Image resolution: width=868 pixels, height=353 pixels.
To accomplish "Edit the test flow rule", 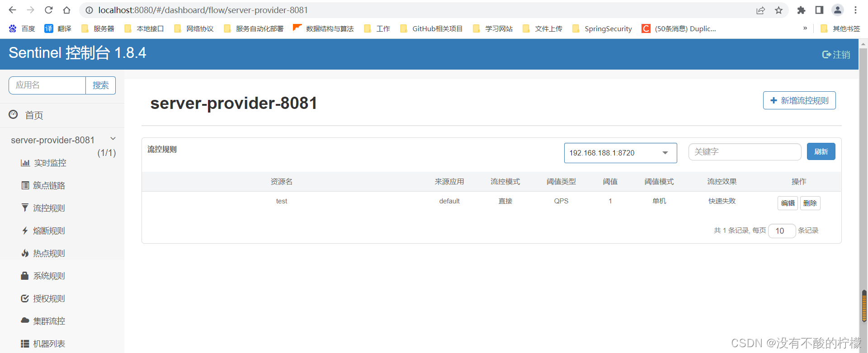I will (788, 203).
